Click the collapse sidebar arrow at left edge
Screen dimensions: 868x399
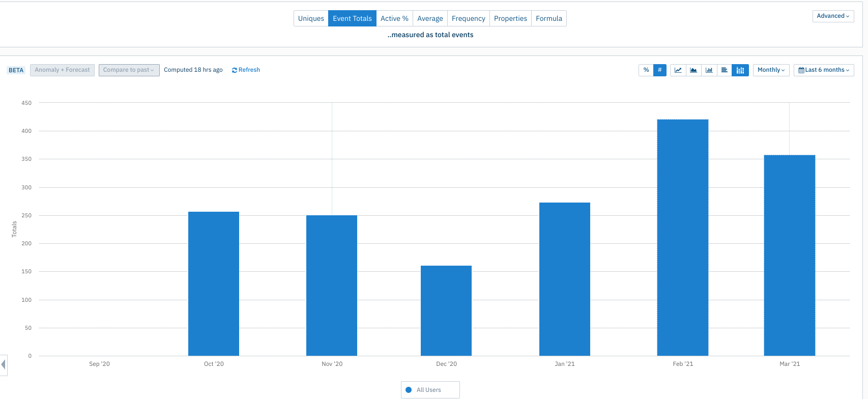4,365
